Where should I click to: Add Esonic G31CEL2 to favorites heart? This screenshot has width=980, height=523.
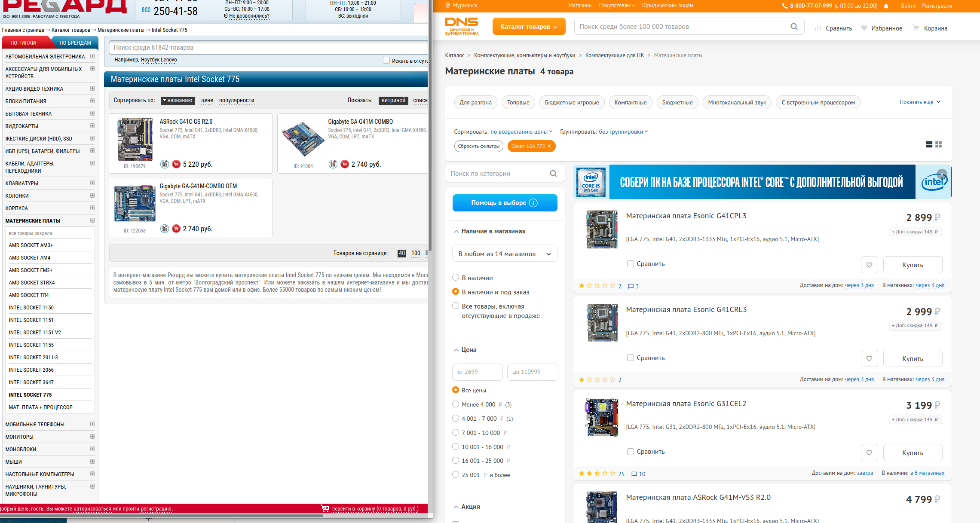[x=869, y=453]
